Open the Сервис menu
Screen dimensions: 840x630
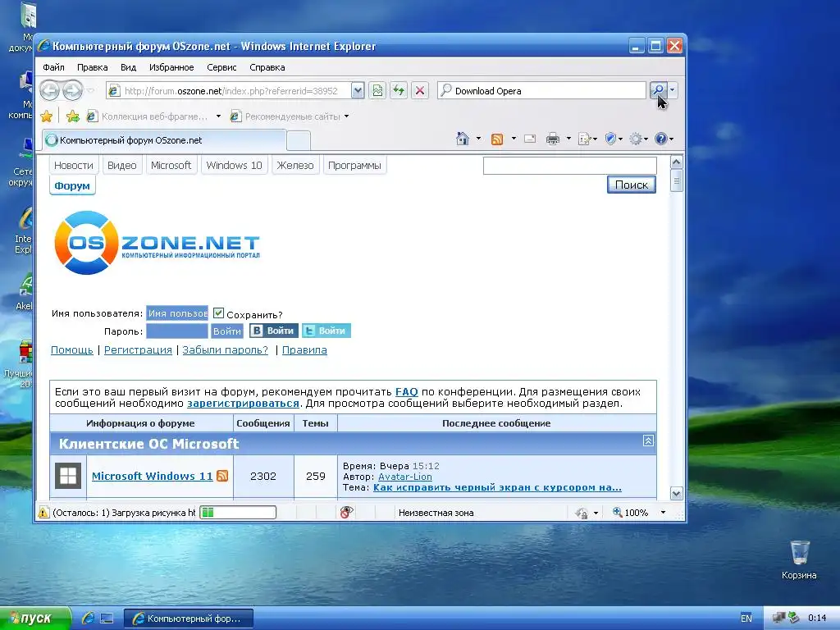click(221, 67)
